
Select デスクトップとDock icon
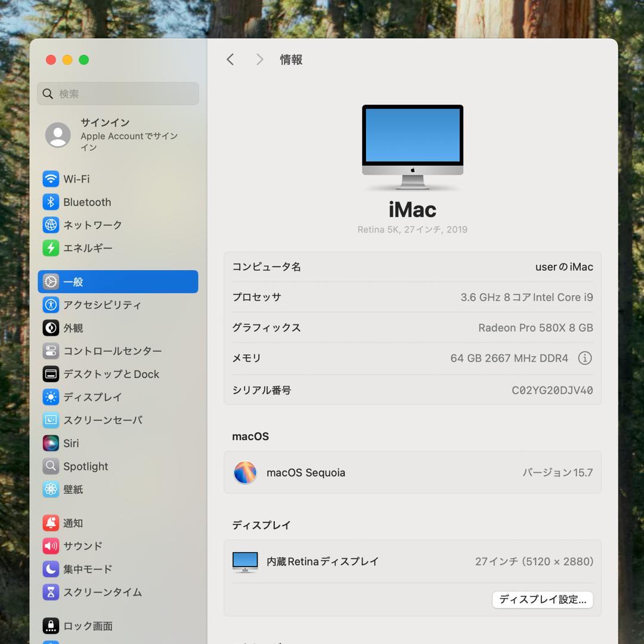51,374
